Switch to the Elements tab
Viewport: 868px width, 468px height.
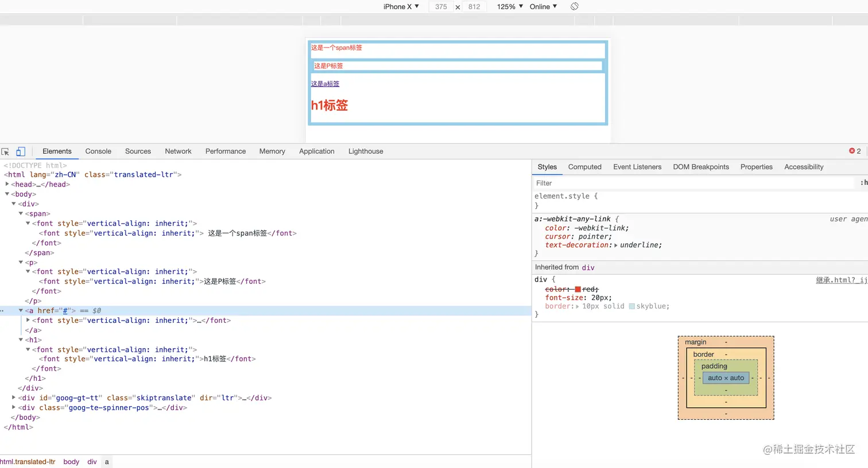(x=57, y=151)
